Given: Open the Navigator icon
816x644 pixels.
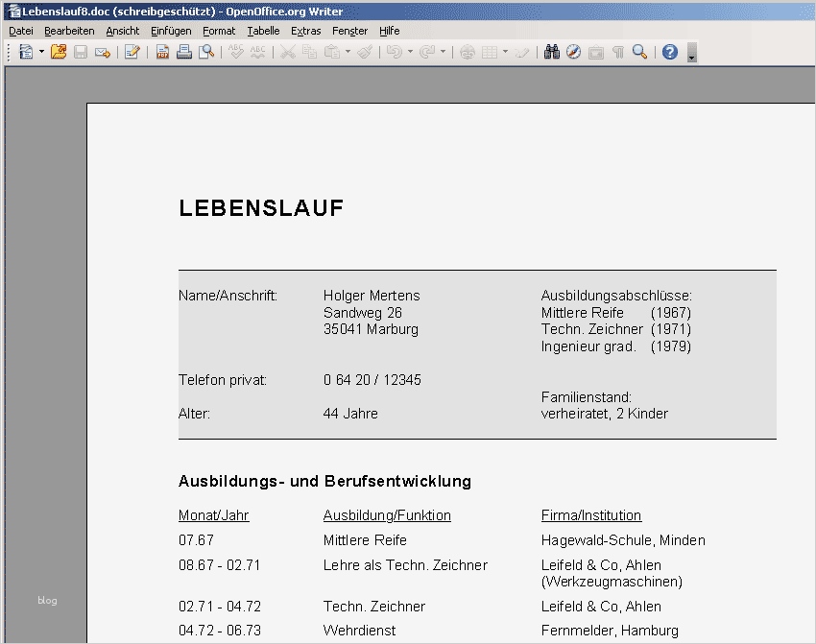Looking at the screenshot, I should coord(573,51).
